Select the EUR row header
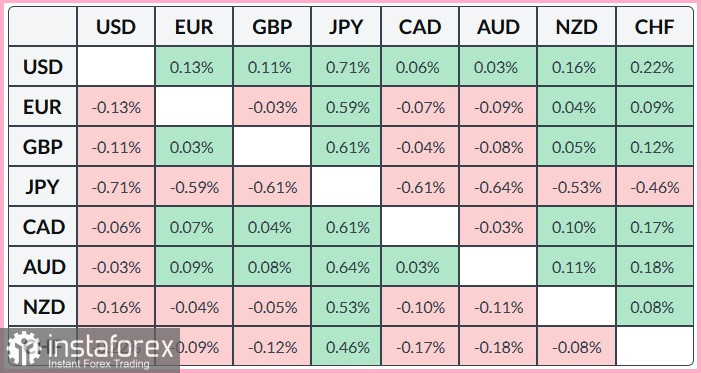 coord(42,107)
